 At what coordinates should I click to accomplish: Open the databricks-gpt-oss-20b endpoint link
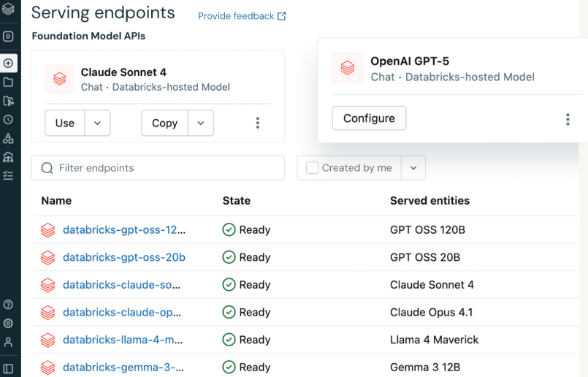tap(124, 257)
